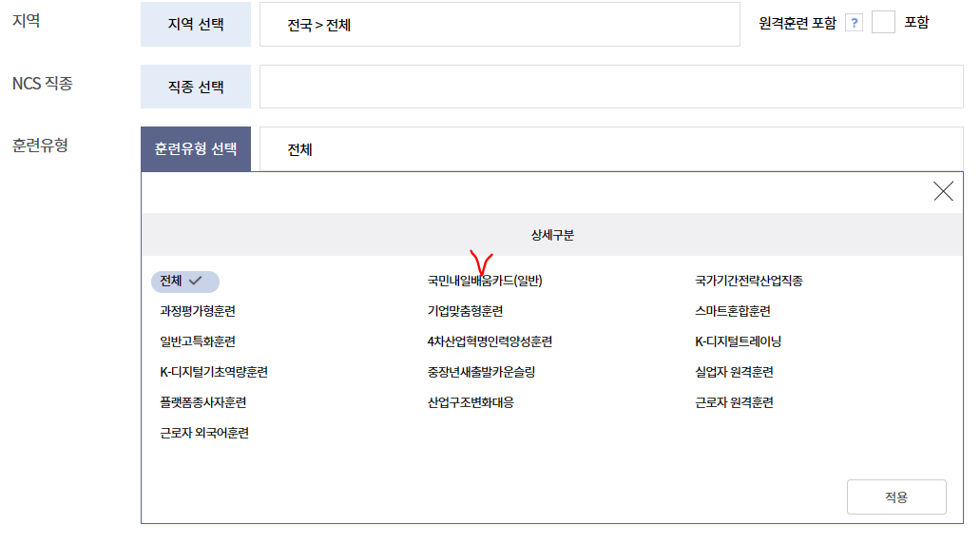The width and height of the screenshot is (980, 545).
Task: Select 국가기간전략산업직종 option
Action: click(749, 281)
